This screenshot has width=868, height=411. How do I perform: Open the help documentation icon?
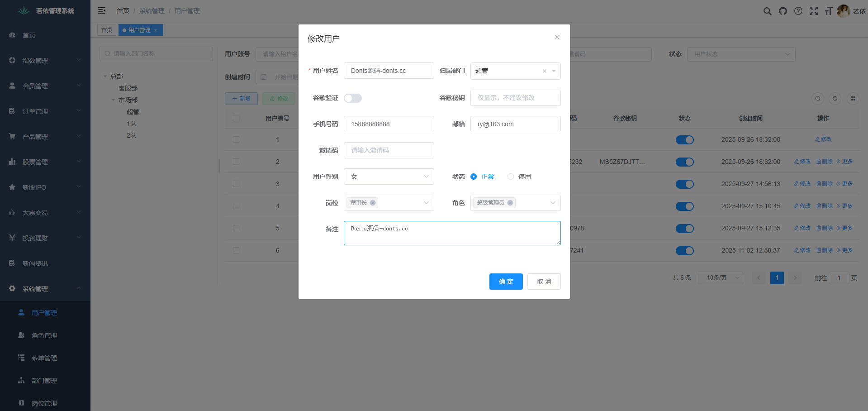click(x=798, y=11)
